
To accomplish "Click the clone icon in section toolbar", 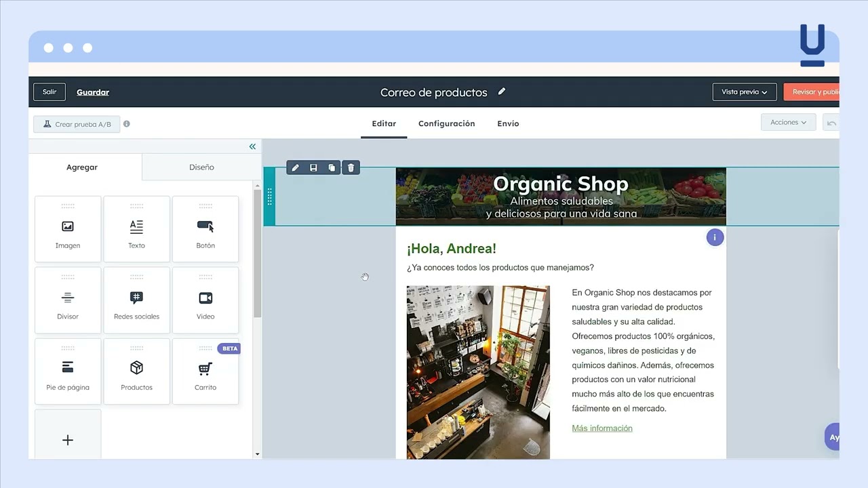I will (332, 167).
